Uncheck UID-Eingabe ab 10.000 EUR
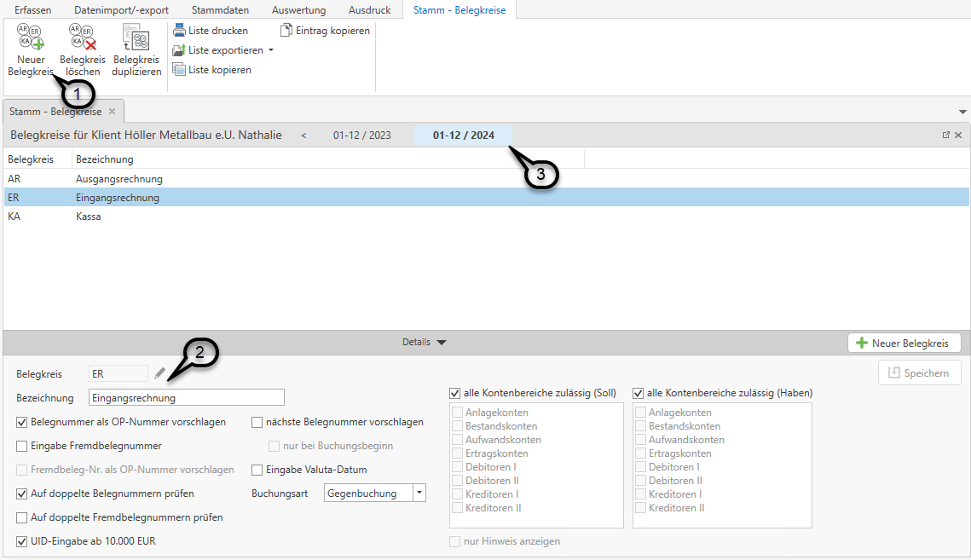The width and height of the screenshot is (971, 560). [x=22, y=541]
